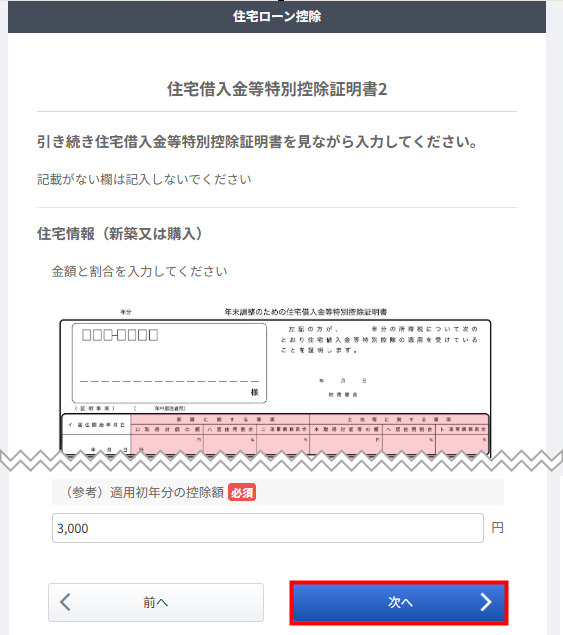
Task: Go back with the 前へ button
Action: point(156,603)
